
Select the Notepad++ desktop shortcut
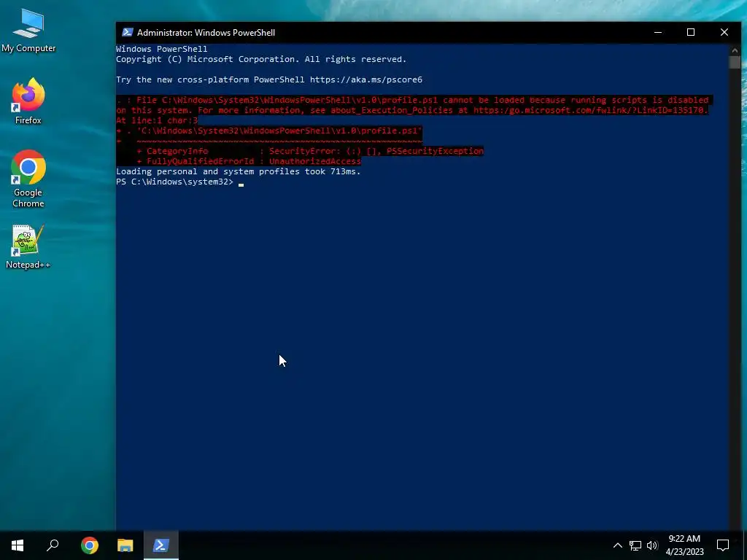click(28, 246)
